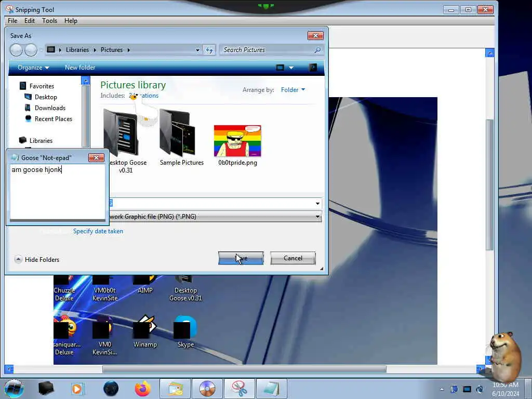This screenshot has height=399, width=532.
Task: Select the Sample Pictures folder
Action: (x=181, y=137)
